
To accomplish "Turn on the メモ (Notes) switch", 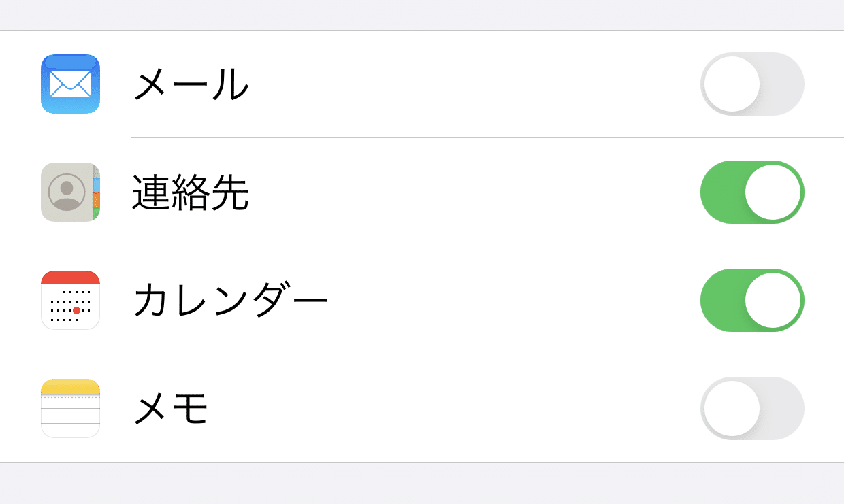I will tap(752, 408).
